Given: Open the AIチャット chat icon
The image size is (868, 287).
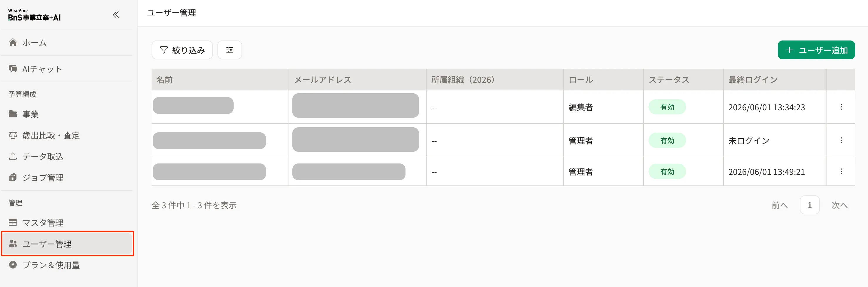Looking at the screenshot, I should (13, 69).
